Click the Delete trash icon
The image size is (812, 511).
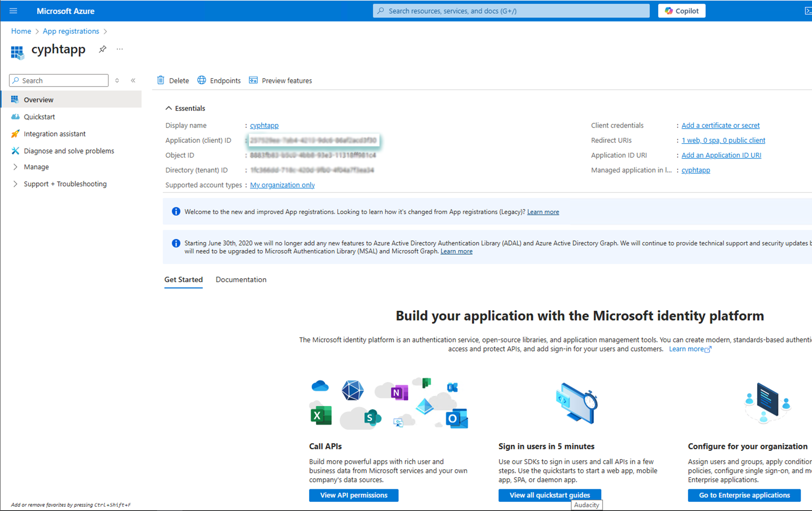tap(160, 80)
